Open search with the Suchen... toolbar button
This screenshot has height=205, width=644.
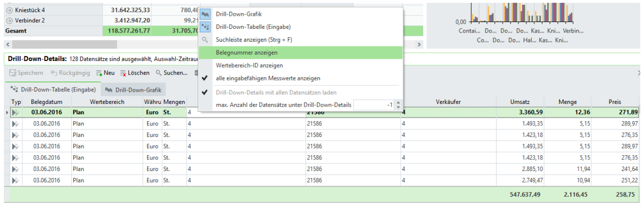(171, 73)
